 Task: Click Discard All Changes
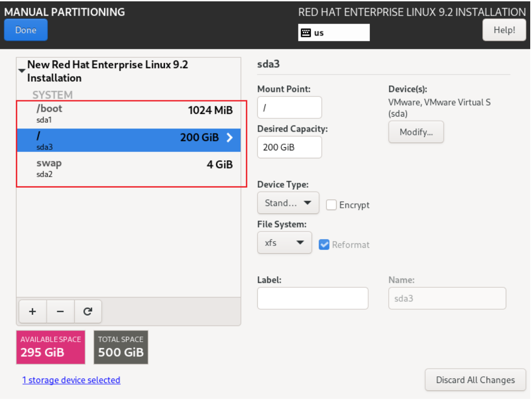(x=475, y=380)
